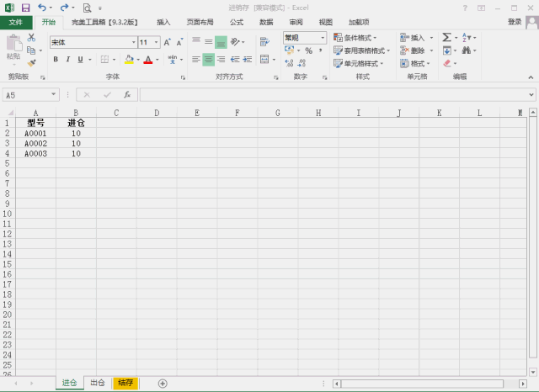The image size is (539, 392).
Task: Click the Cut scissors icon
Action: (31, 37)
